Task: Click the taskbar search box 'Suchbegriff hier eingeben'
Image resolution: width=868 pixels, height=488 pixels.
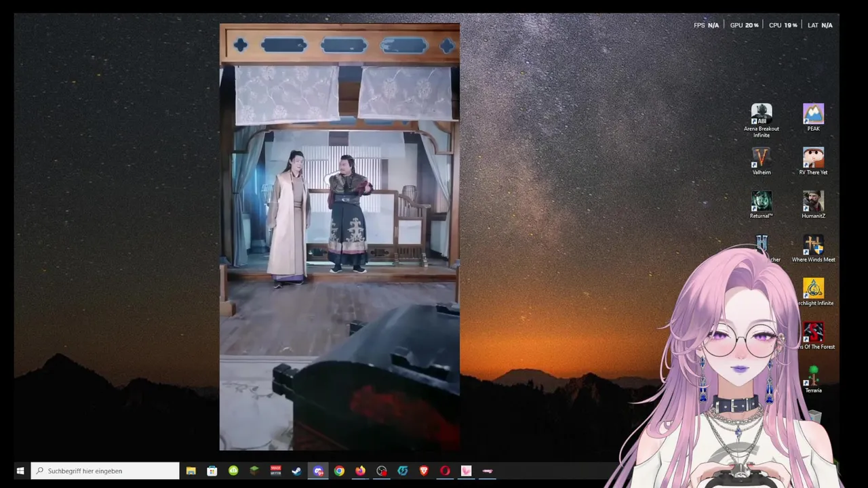Action: click(x=105, y=470)
